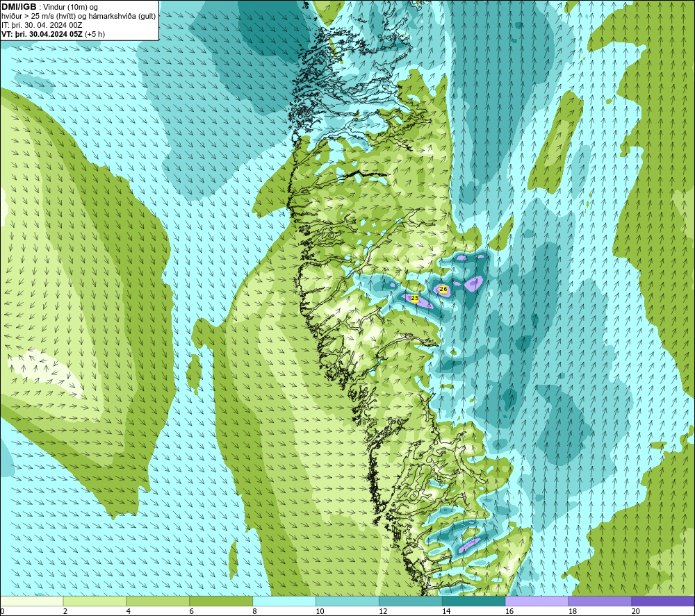Click the 'hviður > 25 m/s' legend line

coord(79,16)
